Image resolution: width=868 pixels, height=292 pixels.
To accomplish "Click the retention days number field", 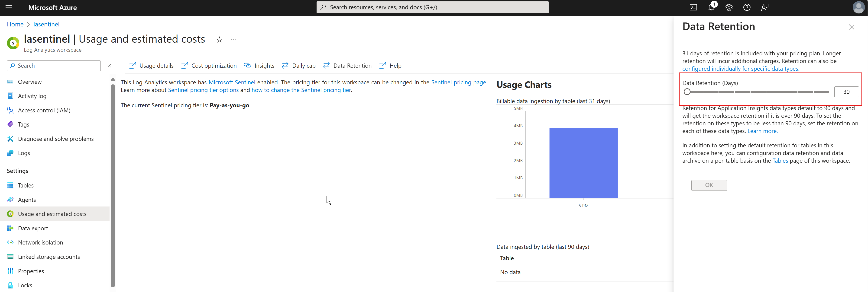I will coord(846,92).
